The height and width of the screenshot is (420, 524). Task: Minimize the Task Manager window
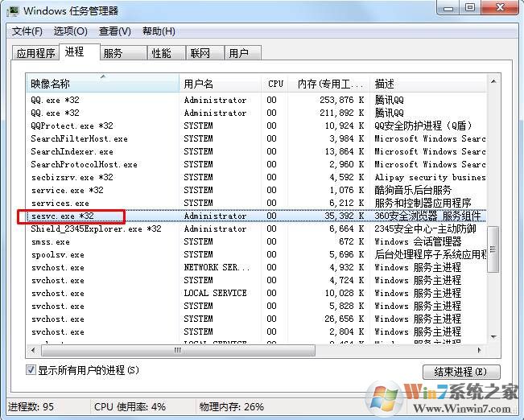448,7
